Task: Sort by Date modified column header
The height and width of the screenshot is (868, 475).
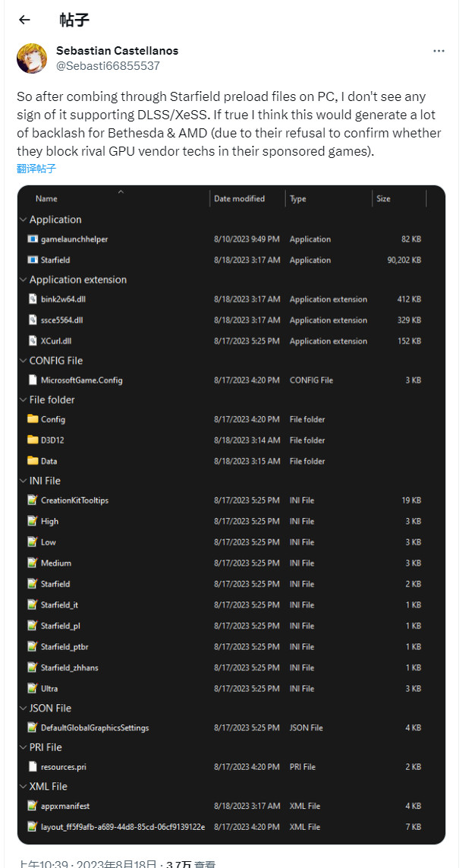Action: (239, 198)
